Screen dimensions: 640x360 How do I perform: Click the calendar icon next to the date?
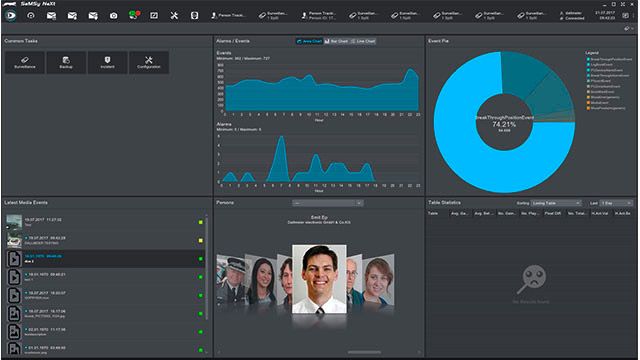pos(625,16)
